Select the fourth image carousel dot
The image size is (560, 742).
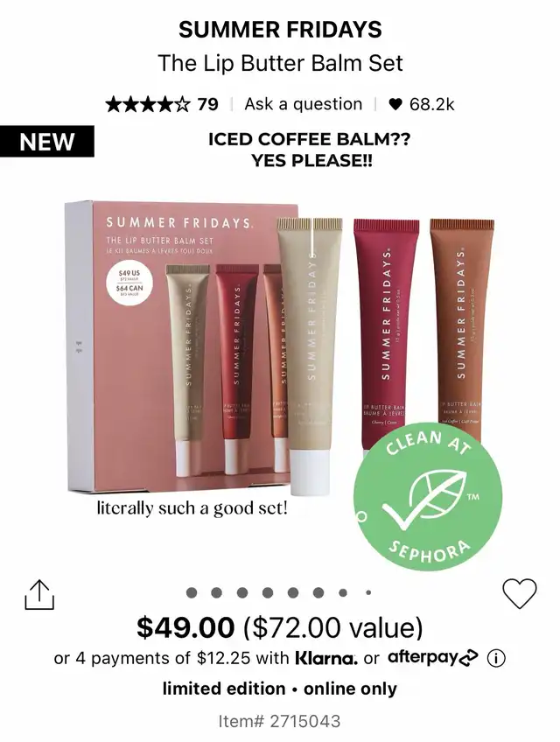pyautogui.click(x=268, y=592)
